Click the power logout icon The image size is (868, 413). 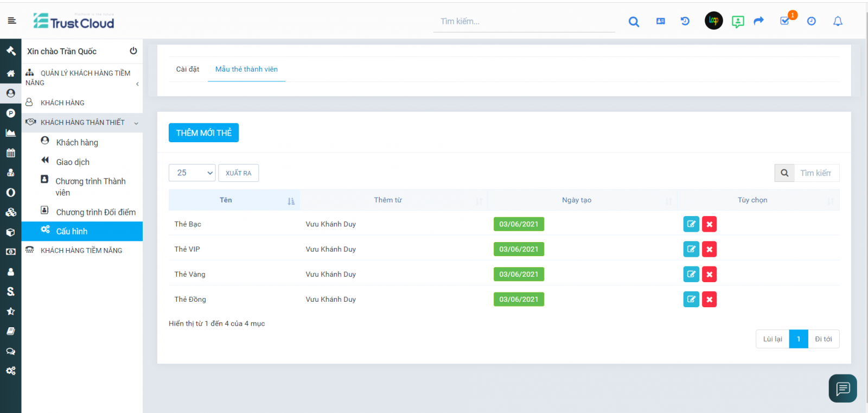pyautogui.click(x=133, y=51)
